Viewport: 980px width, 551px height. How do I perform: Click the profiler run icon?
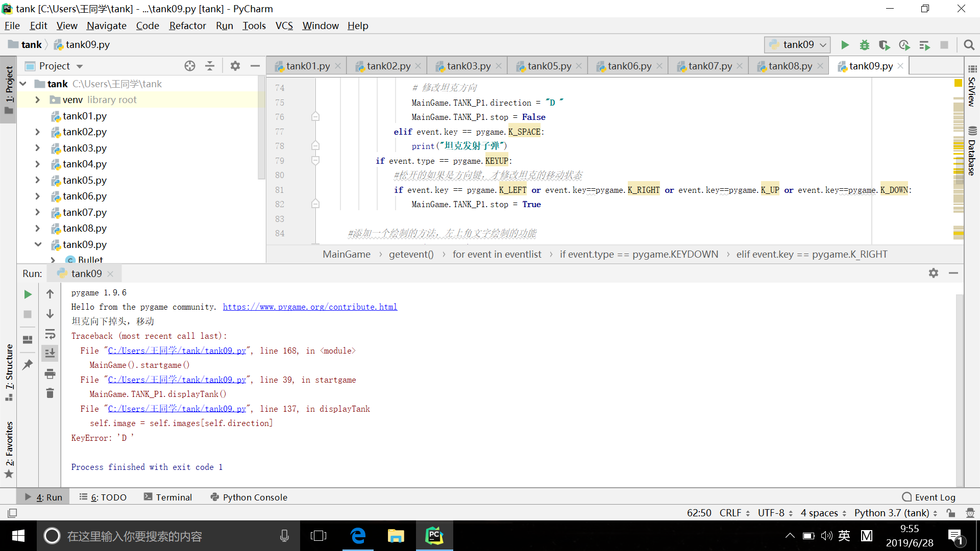(x=904, y=45)
